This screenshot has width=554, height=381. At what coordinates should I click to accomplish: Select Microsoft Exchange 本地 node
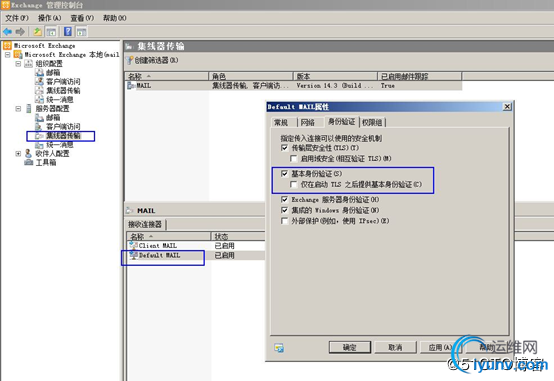(71, 54)
